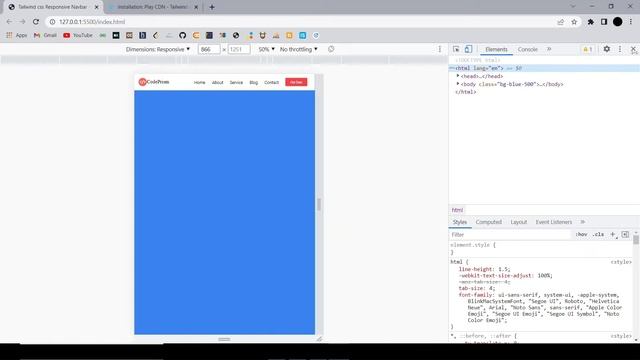The image size is (640, 360).
Task: Show more DevTools panel tabs chevron
Action: point(549,49)
